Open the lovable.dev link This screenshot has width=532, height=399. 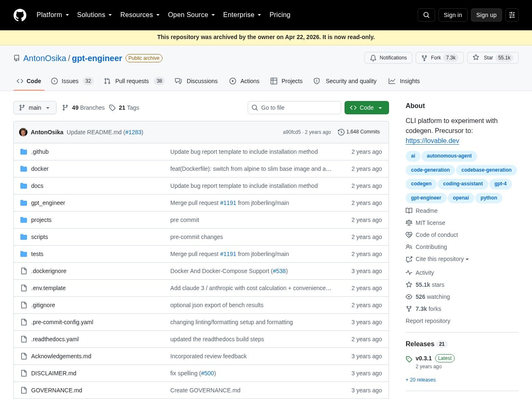coord(432,141)
